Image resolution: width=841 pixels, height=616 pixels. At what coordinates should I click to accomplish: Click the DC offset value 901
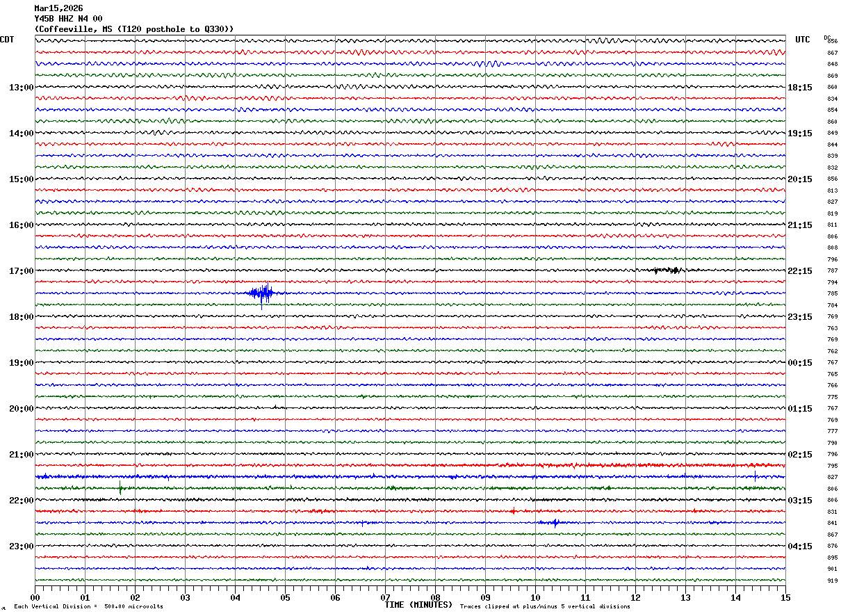point(832,569)
